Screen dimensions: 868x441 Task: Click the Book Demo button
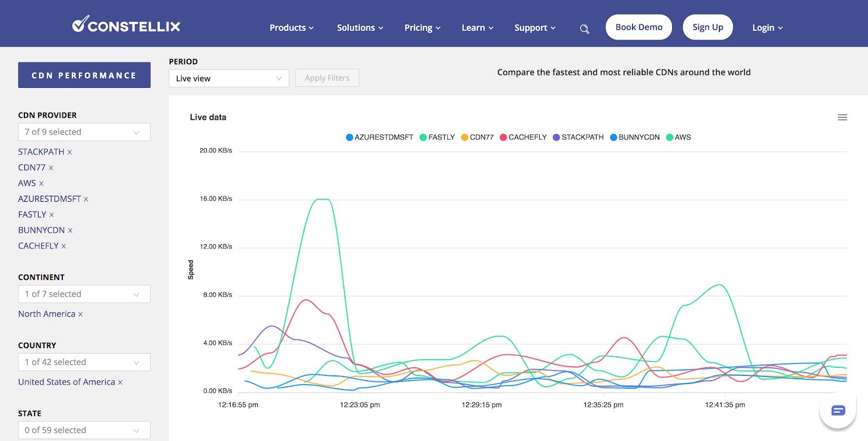tap(639, 27)
